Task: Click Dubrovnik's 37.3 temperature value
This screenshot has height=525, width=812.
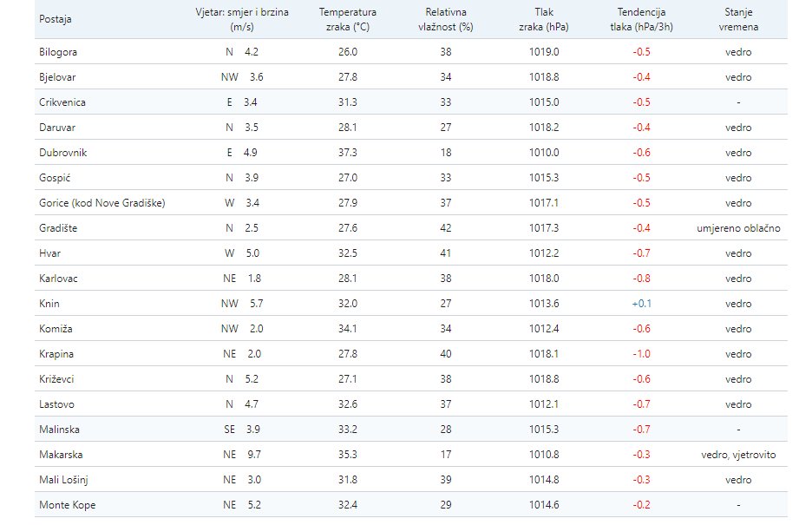Action: [347, 153]
